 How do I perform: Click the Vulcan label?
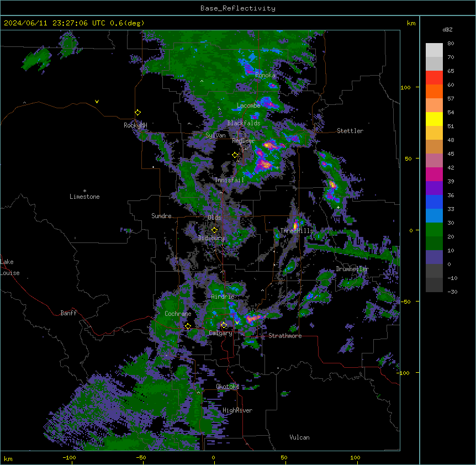tap(300, 437)
